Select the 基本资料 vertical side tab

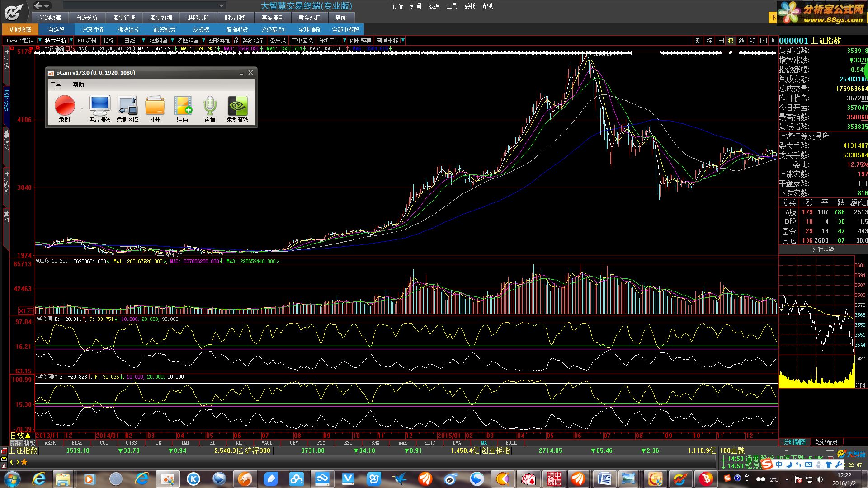[6, 141]
